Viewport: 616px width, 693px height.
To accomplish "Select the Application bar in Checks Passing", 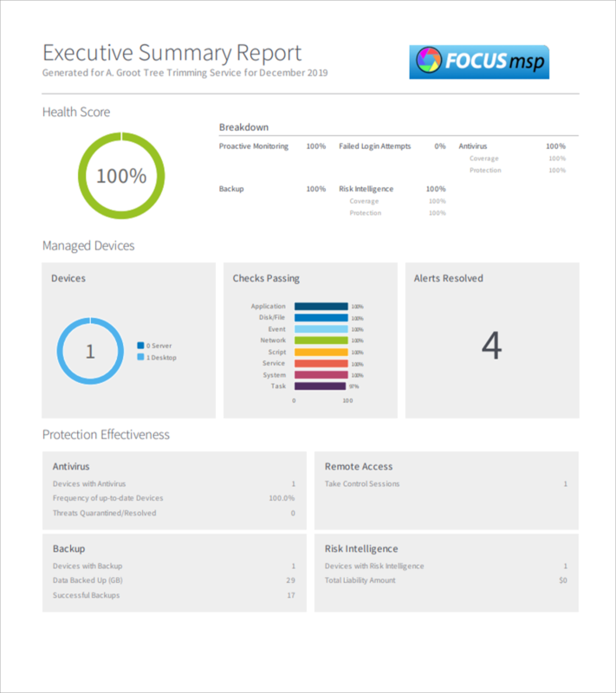I will [321, 306].
